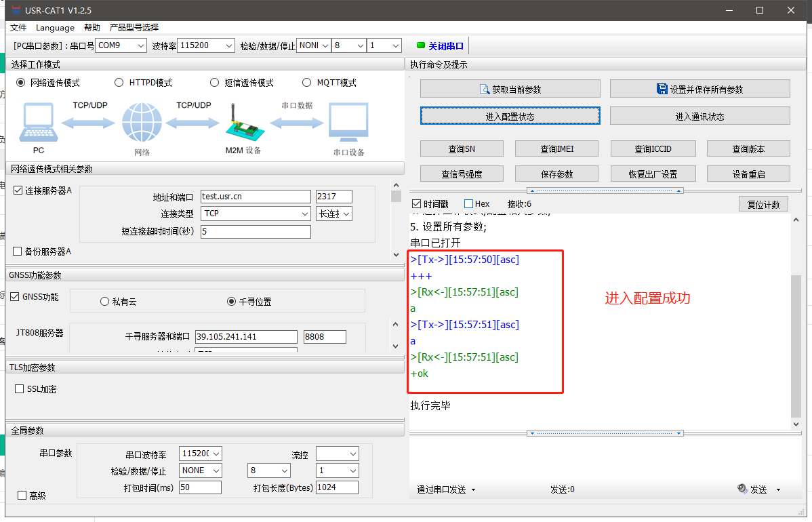
Task: Click the network globe icon
Action: [142, 123]
